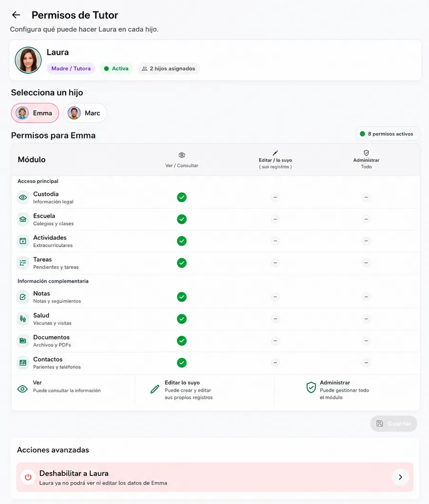The width and height of the screenshot is (429, 504).
Task: Go back with the left arrow icon
Action: (x=16, y=15)
